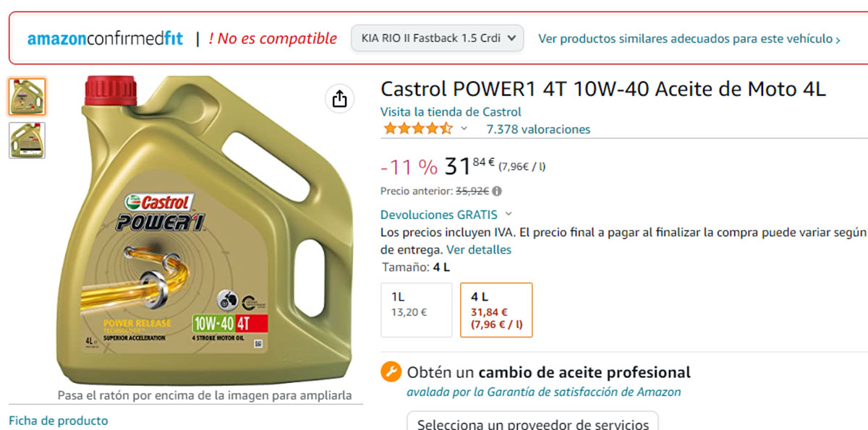This screenshot has height=430, width=868.
Task: Select the first product thumbnail
Action: (27, 97)
